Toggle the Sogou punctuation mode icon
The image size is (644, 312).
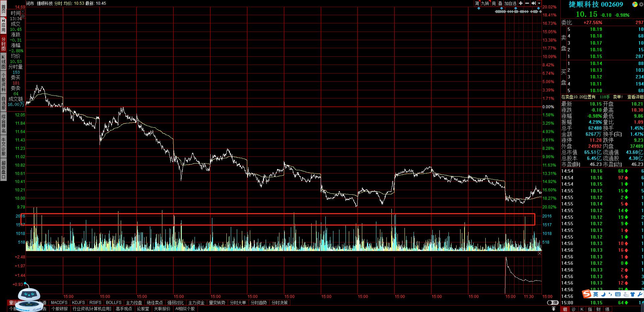point(610,294)
